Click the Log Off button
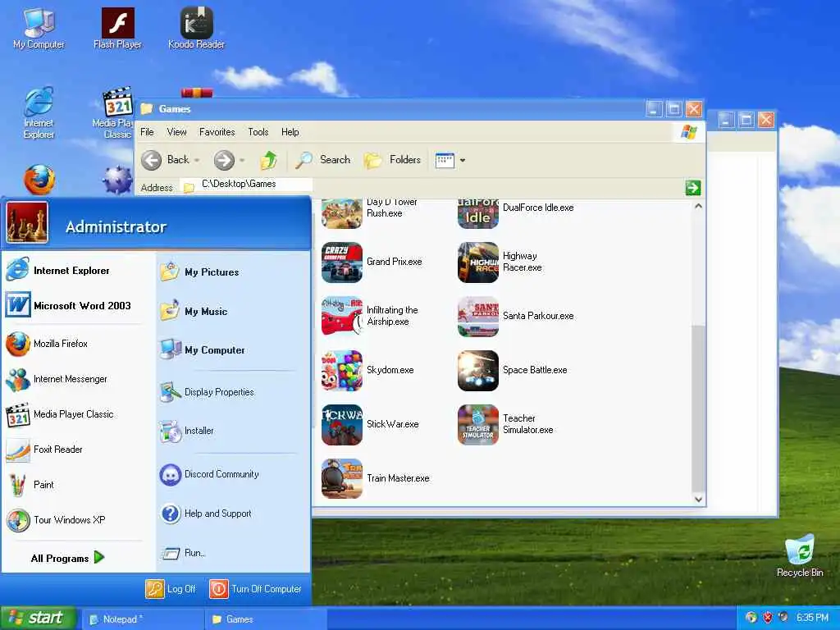 click(x=171, y=589)
